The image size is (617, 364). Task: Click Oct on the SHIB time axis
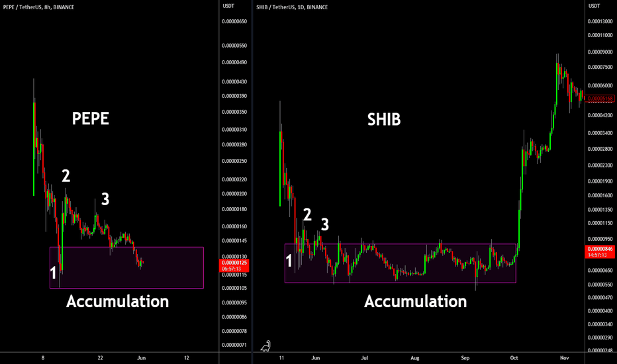click(x=514, y=358)
